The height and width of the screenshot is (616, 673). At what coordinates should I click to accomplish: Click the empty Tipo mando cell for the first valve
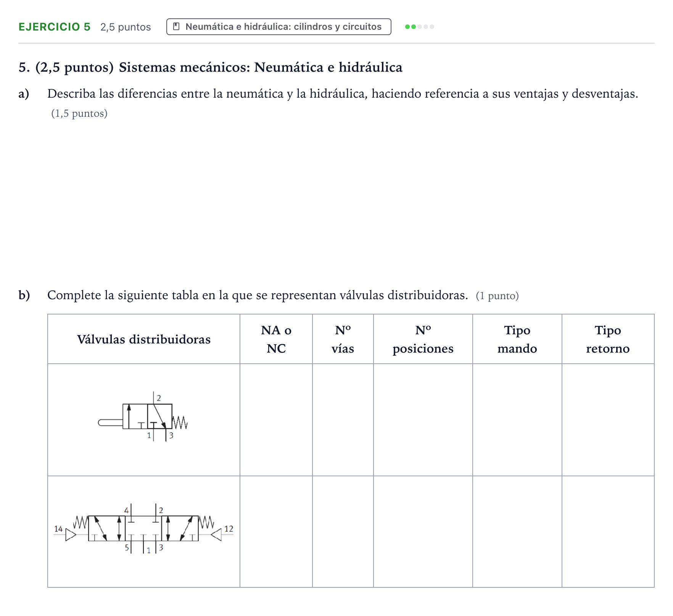pyautogui.click(x=517, y=420)
